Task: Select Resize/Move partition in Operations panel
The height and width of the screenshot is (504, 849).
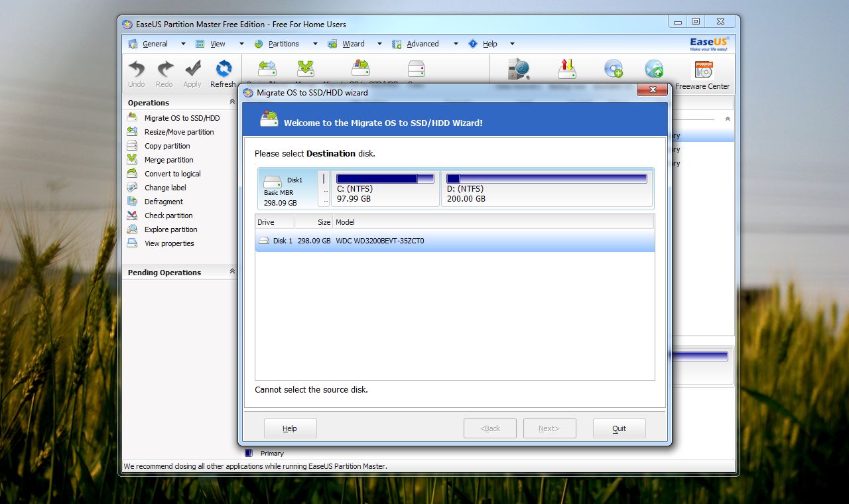Action: tap(179, 132)
